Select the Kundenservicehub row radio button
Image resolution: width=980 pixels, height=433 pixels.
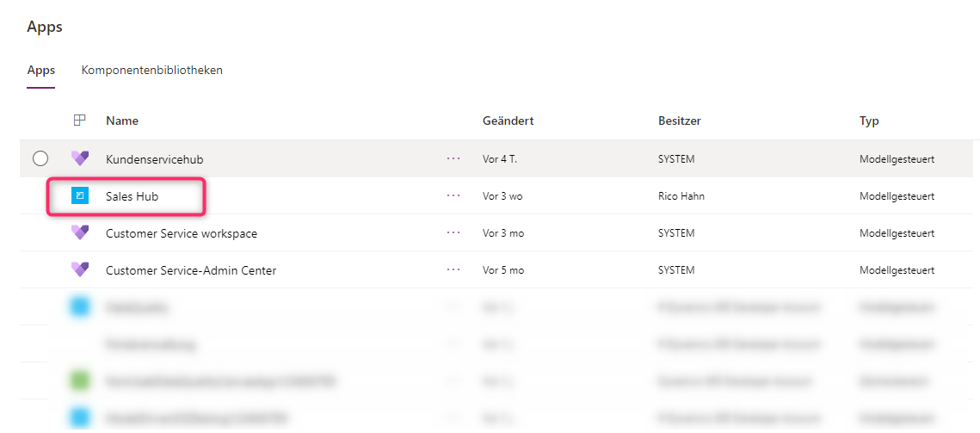point(40,159)
